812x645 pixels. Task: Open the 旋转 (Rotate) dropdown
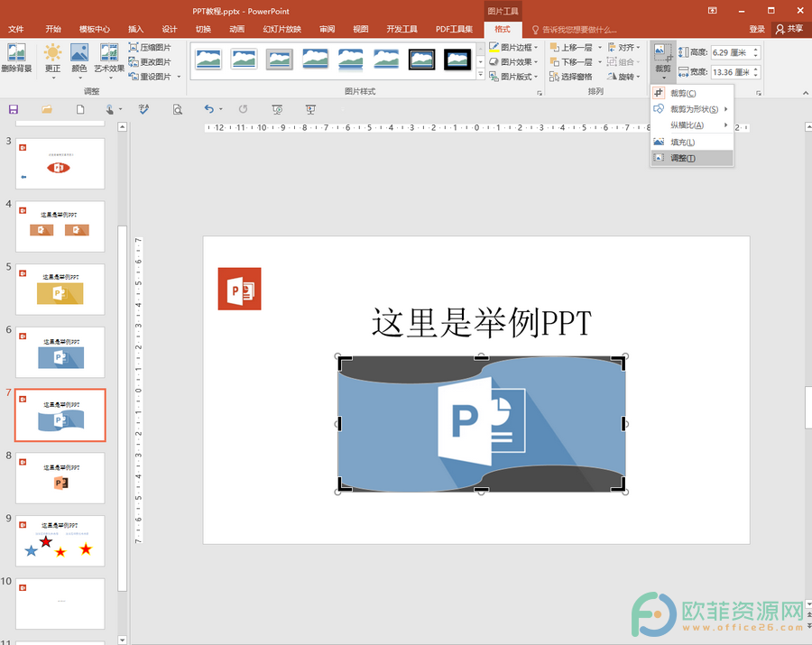(x=624, y=76)
